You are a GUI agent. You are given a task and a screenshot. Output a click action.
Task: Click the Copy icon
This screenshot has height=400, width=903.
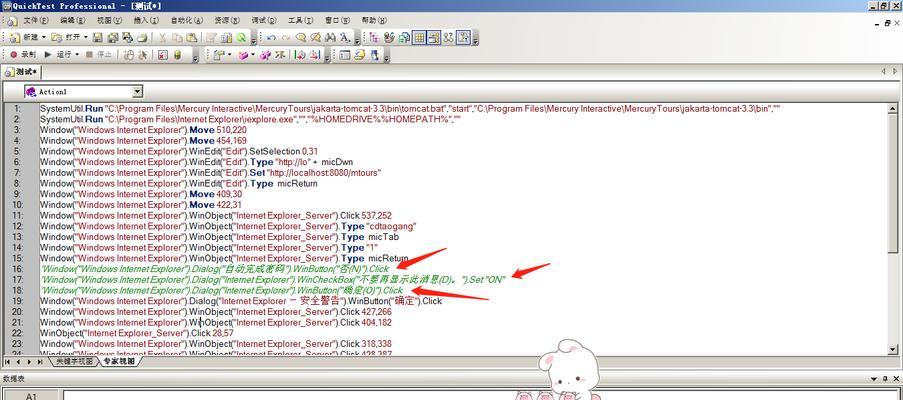click(177, 37)
